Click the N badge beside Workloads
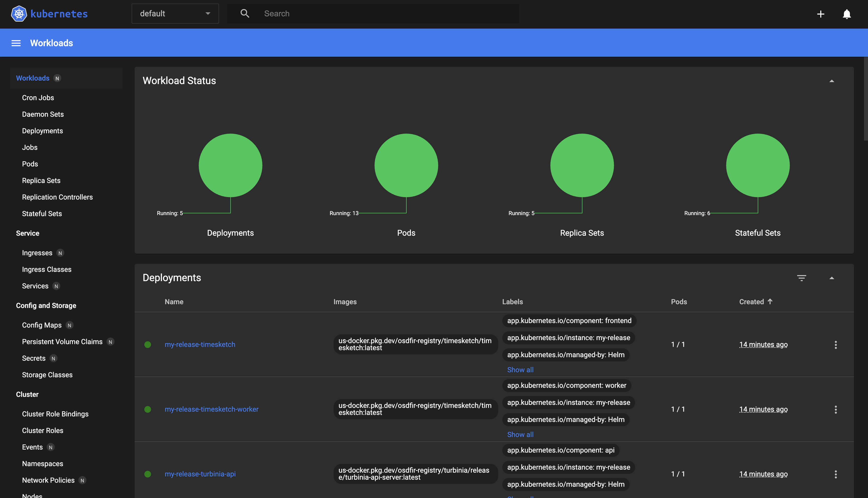The height and width of the screenshot is (498, 868). click(x=57, y=78)
